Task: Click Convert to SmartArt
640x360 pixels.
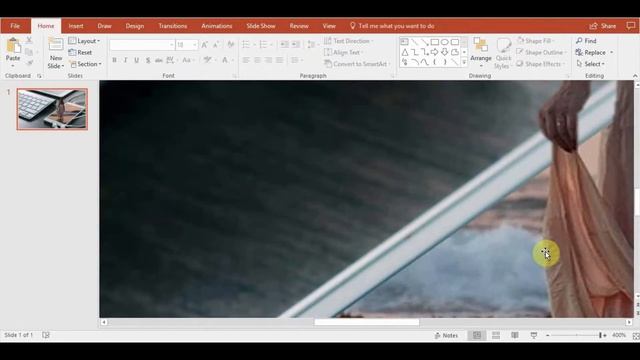Action: (357, 64)
